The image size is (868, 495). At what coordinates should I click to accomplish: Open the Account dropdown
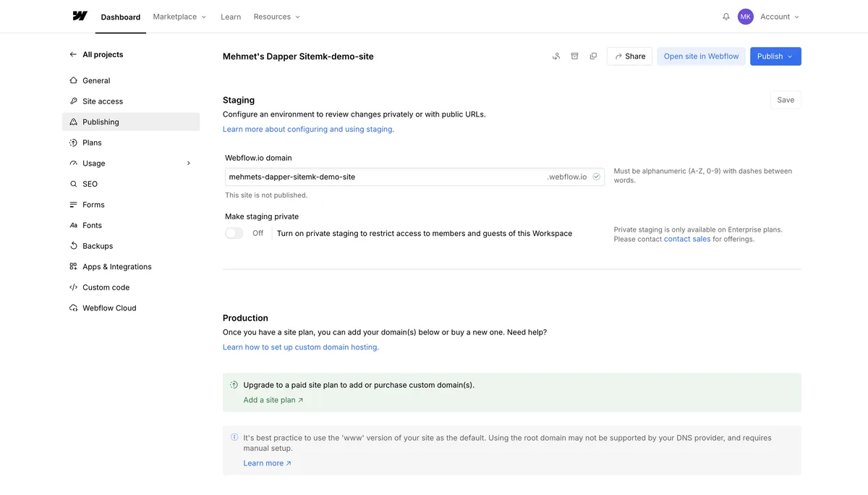click(779, 17)
